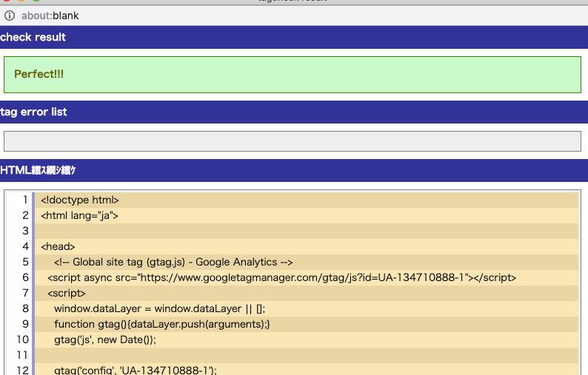Click line number 1 in the gutter
The height and width of the screenshot is (375, 588).
pos(25,200)
